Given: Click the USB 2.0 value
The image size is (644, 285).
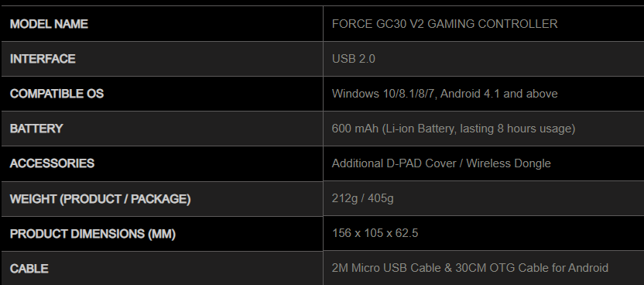Looking at the screenshot, I should (x=353, y=59).
